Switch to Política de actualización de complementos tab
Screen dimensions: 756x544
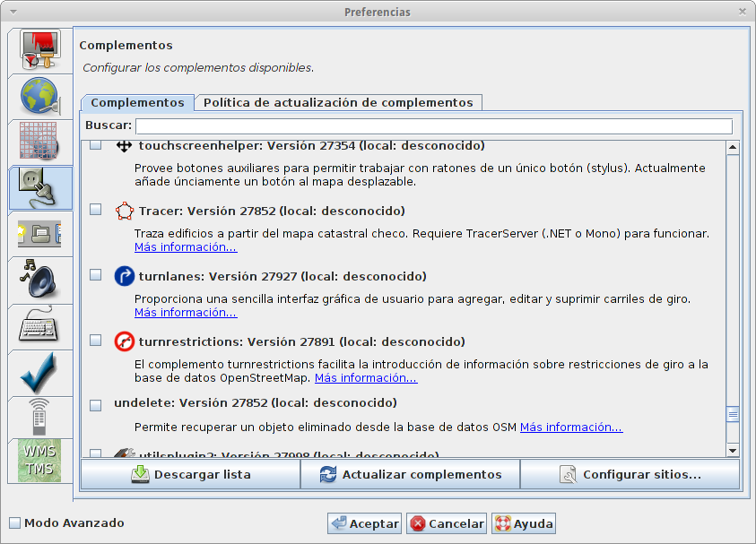point(337,103)
